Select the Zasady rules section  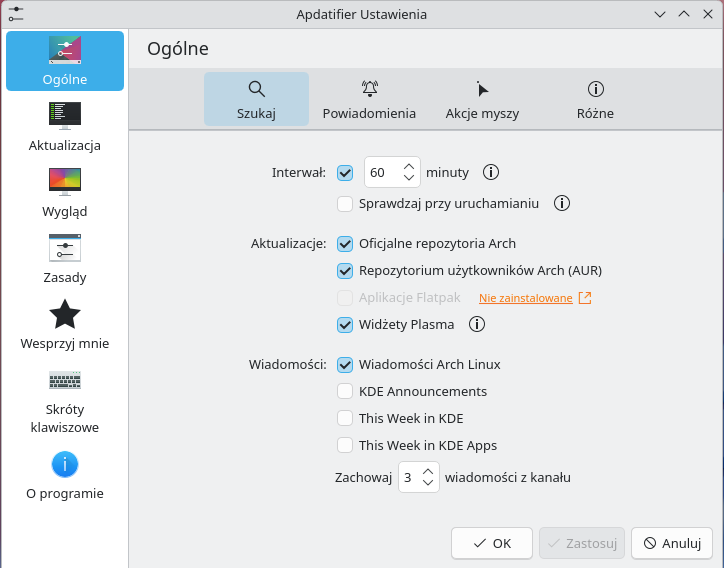coord(65,259)
